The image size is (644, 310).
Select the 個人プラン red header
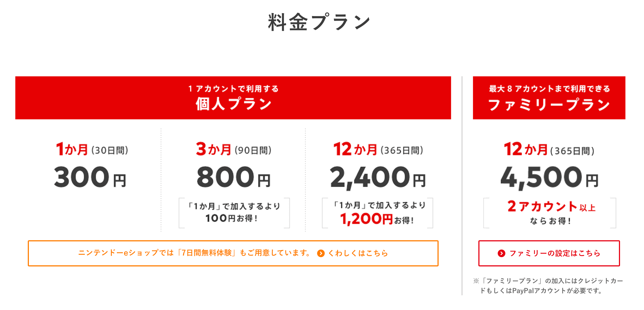click(x=233, y=98)
